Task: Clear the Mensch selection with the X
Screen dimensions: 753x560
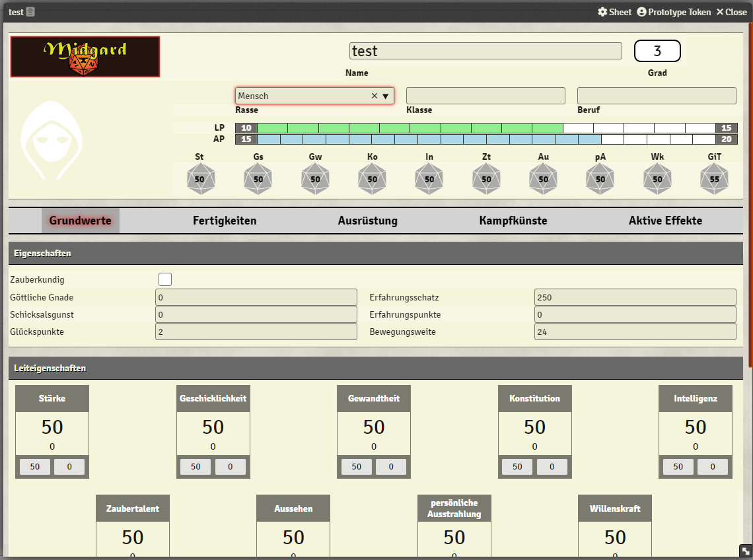Action: [x=375, y=96]
